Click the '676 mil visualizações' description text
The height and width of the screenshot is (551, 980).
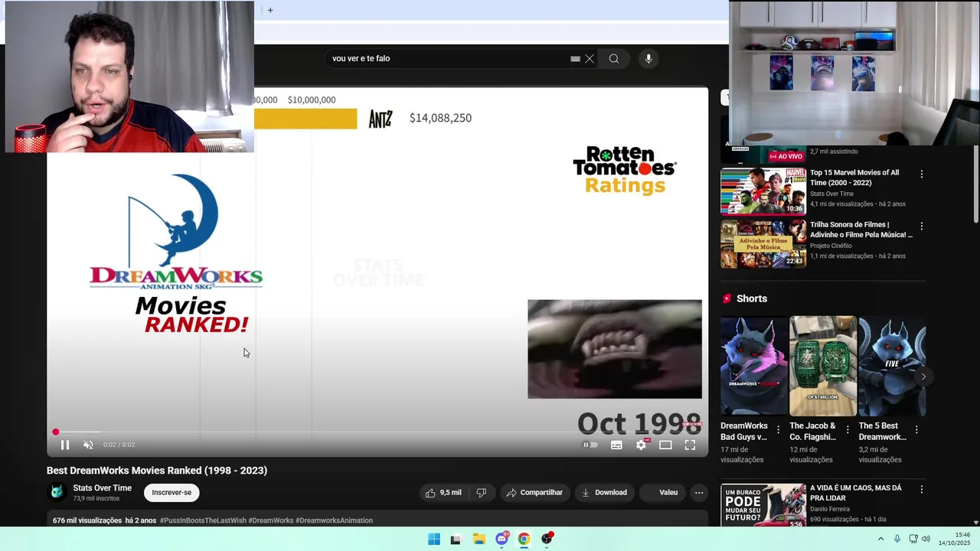coord(87,520)
